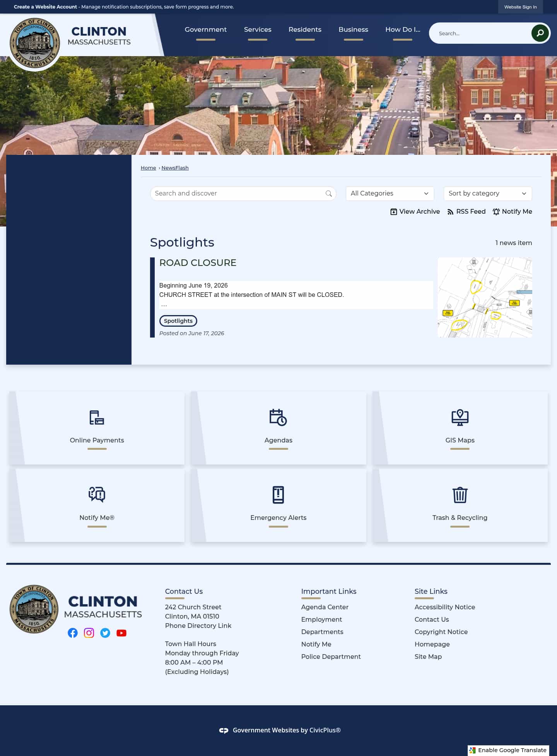Open Employment footer link
The image size is (557, 756).
tap(321, 619)
